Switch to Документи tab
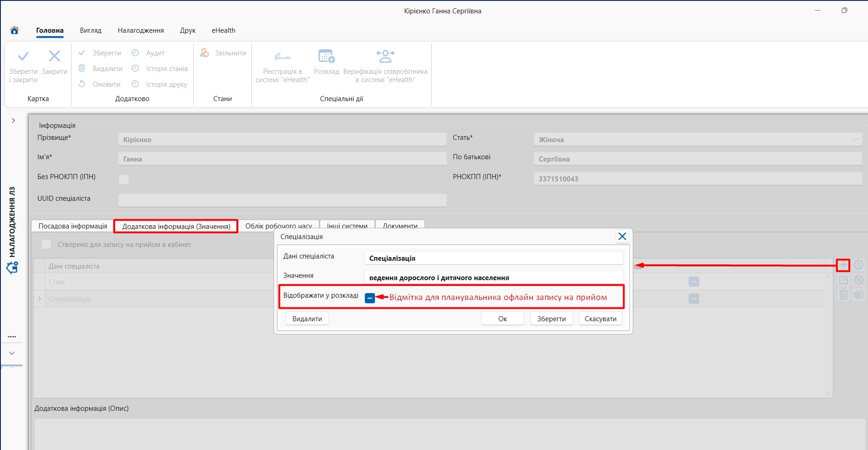 click(400, 226)
